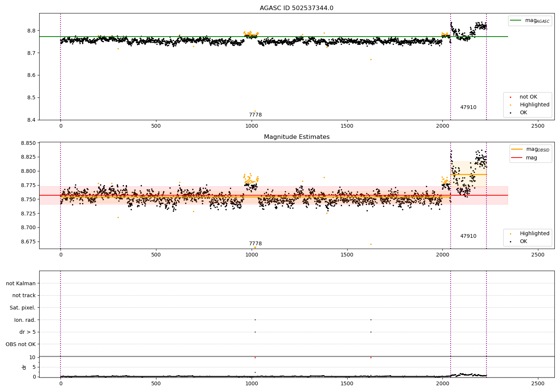This screenshot has height=392, width=560.
Task: Click y-tick '8.4' in the top panel
Action: tap(31, 120)
